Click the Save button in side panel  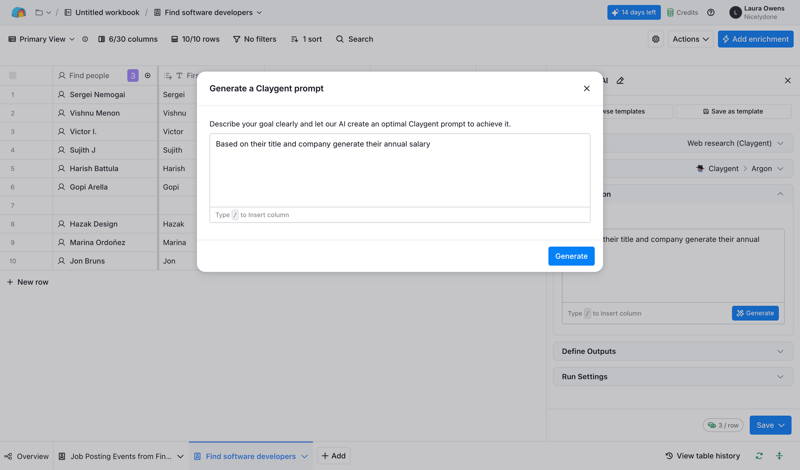770,425
